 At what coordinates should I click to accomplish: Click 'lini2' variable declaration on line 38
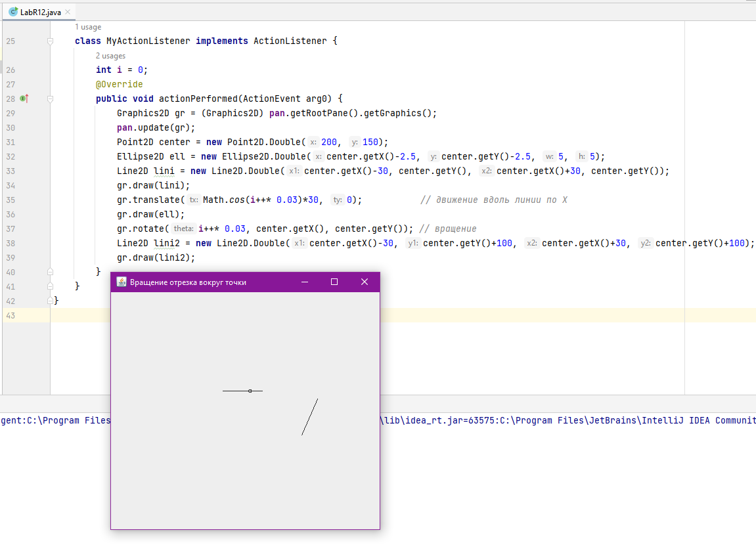[167, 244]
